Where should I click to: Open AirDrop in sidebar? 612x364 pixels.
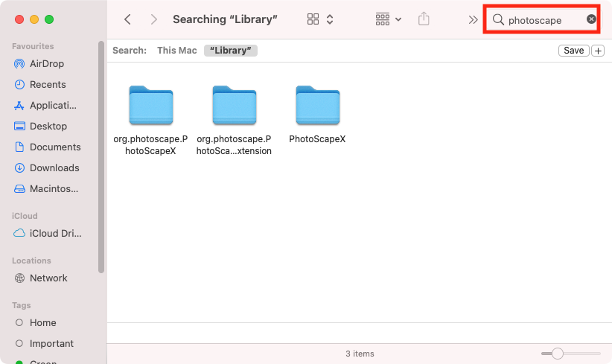click(48, 63)
